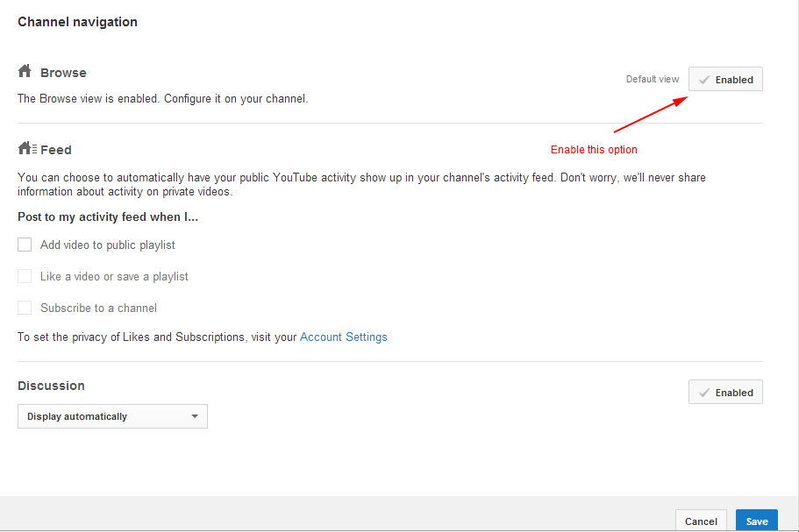Open the Account Settings link
Screen dimensions: 799x532
click(343, 337)
